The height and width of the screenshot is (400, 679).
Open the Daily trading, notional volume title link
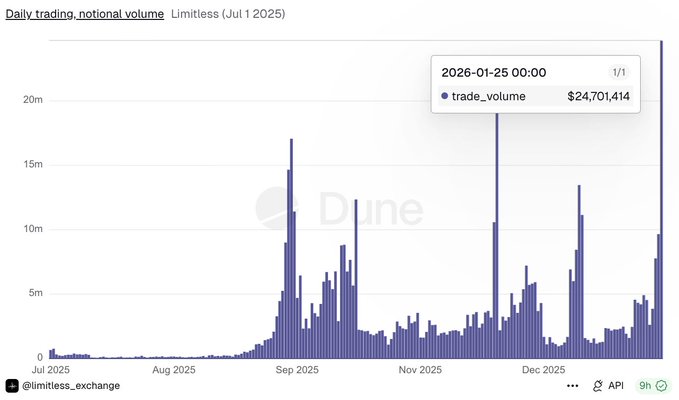tap(85, 15)
